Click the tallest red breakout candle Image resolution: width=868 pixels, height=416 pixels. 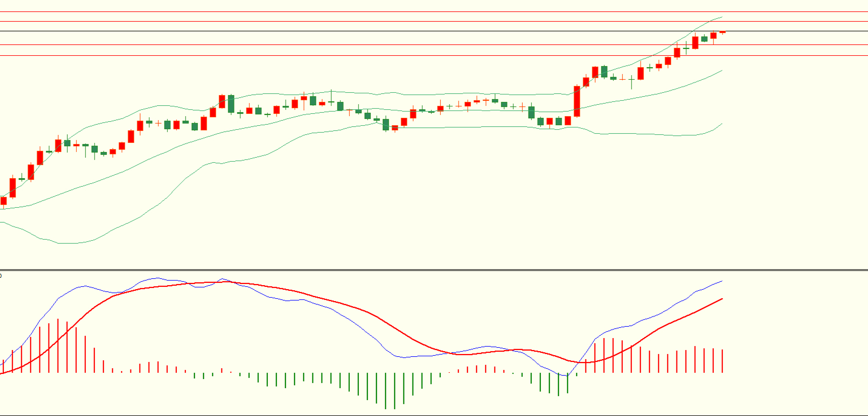(x=577, y=101)
